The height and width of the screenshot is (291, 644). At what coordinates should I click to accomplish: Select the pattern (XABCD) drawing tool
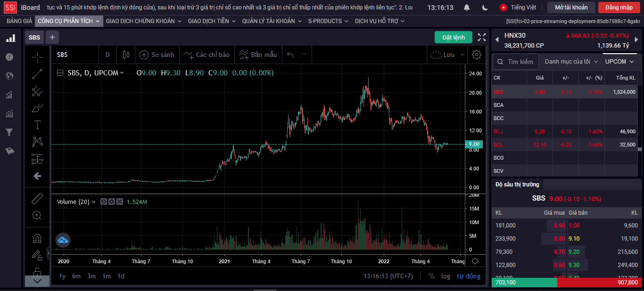tap(37, 142)
